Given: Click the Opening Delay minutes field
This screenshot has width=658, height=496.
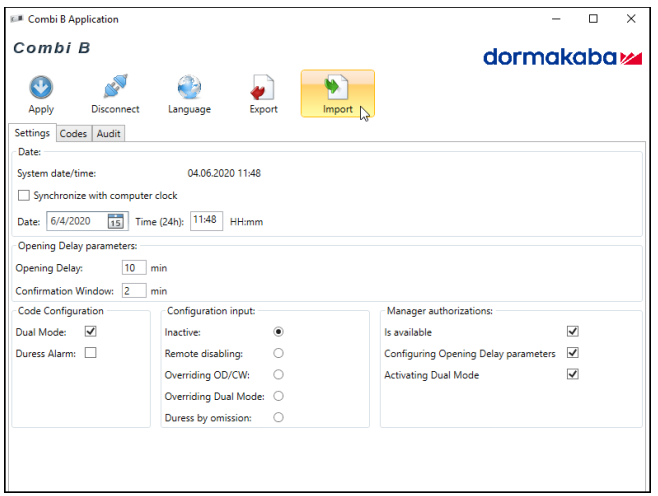Looking at the screenshot, I should point(133,268).
